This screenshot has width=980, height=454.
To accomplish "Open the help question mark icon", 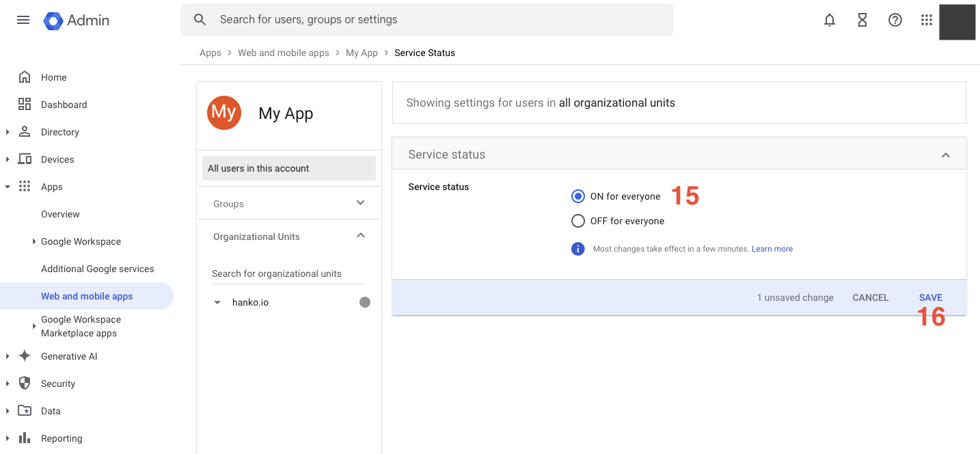I will click(895, 20).
